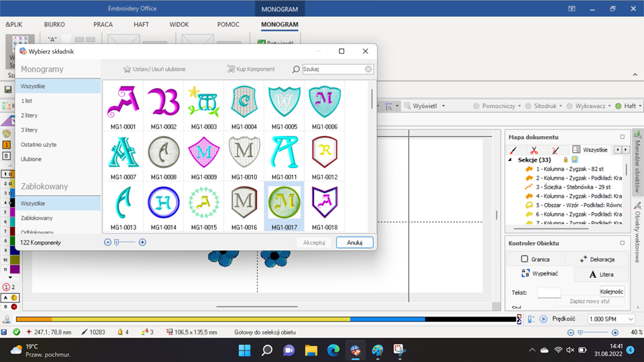Click the red needle icon in Mapa dokumentu
This screenshot has width=644, height=362.
click(513, 150)
